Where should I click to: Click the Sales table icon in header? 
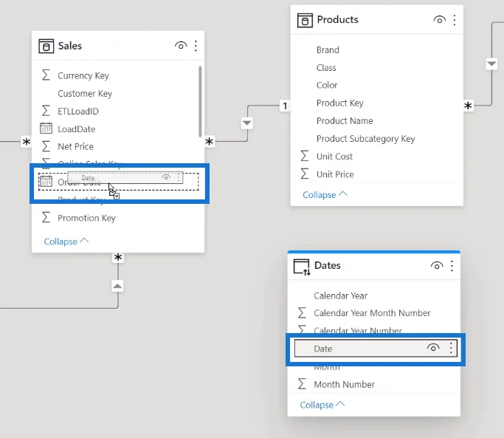click(x=46, y=46)
